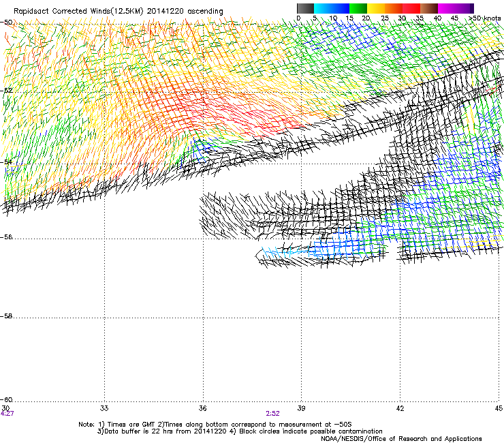The width and height of the screenshot is (504, 443).
Task: Click the '30' longitude axis label
Action: pos(5,408)
